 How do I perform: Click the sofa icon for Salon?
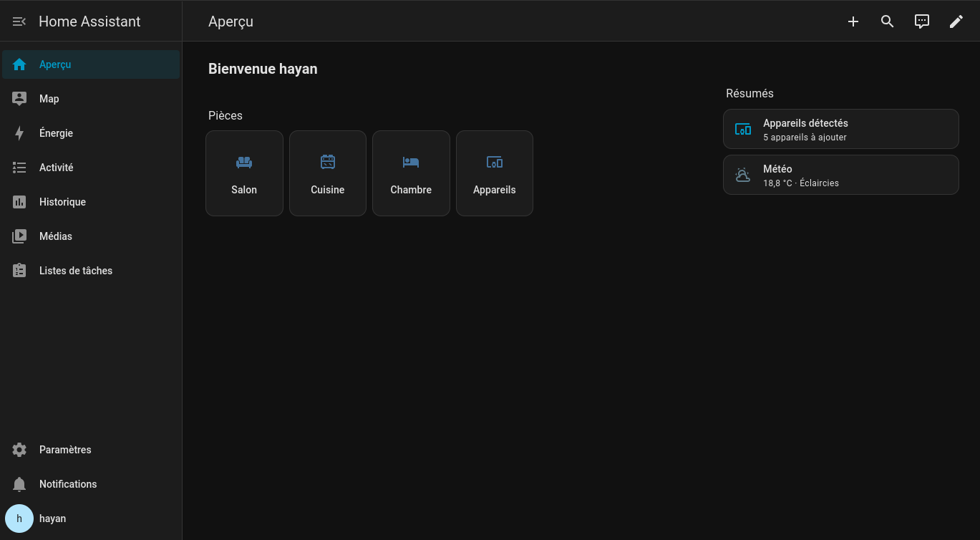[244, 163]
